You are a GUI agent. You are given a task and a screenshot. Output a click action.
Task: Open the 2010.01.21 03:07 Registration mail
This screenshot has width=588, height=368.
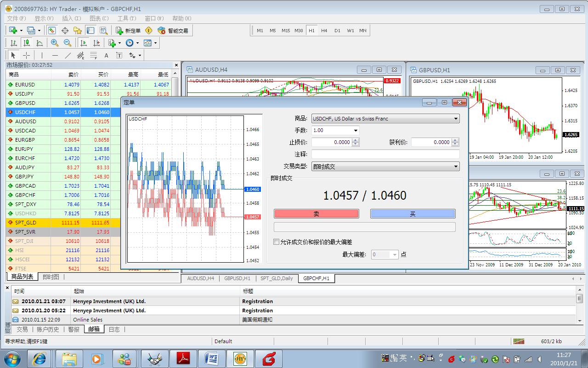[294, 301]
